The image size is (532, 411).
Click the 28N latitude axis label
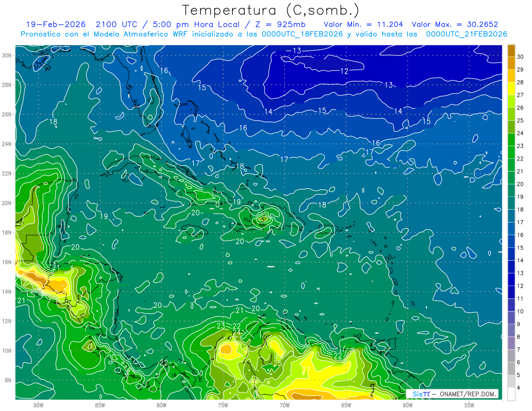pyautogui.click(x=7, y=85)
